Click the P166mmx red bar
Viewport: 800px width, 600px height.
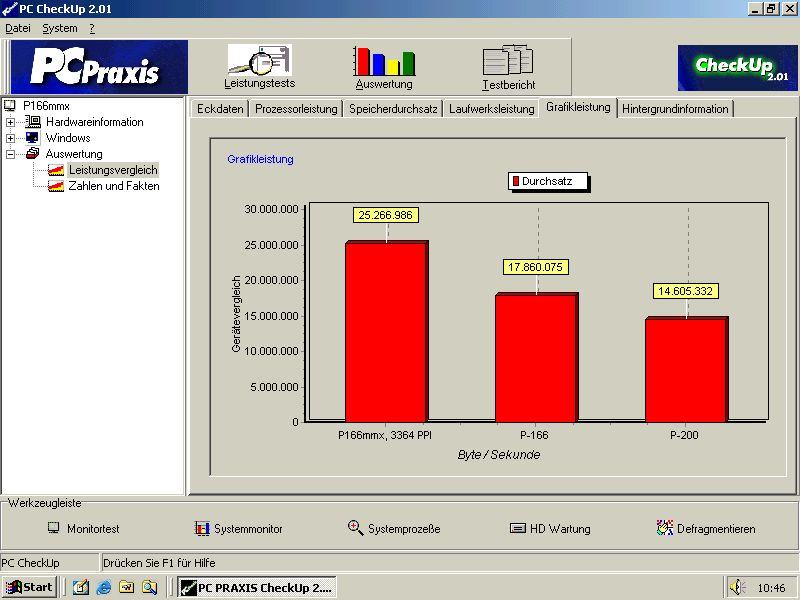point(386,332)
